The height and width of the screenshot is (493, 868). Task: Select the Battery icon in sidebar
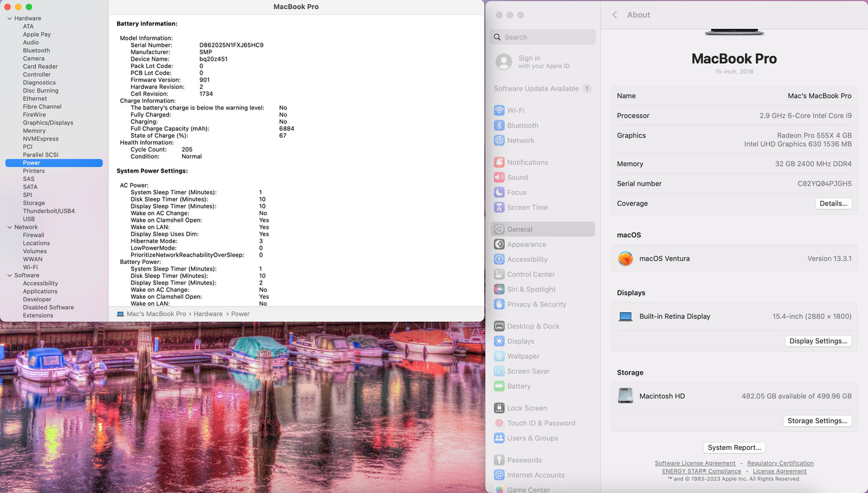[x=499, y=386]
